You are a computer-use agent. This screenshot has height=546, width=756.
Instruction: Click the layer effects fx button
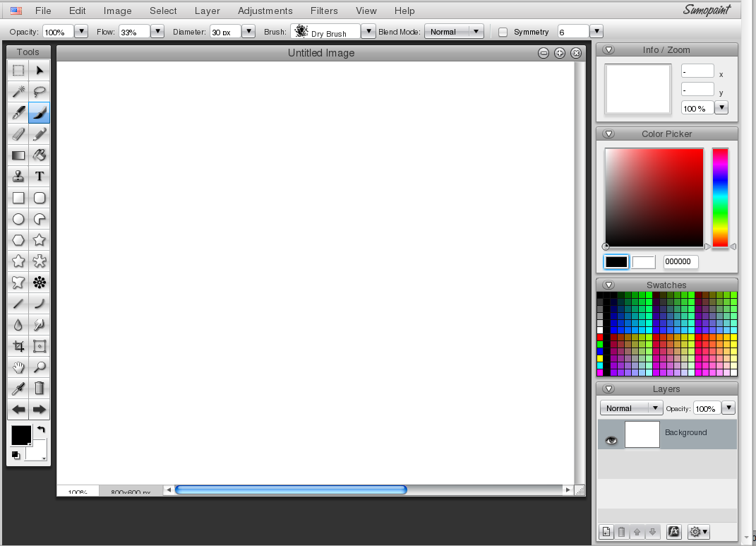click(673, 532)
